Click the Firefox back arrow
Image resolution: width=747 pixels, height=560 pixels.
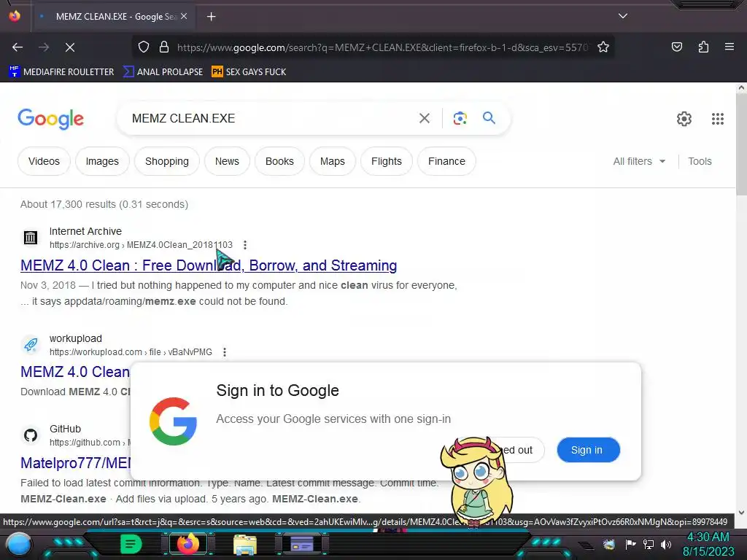18,47
